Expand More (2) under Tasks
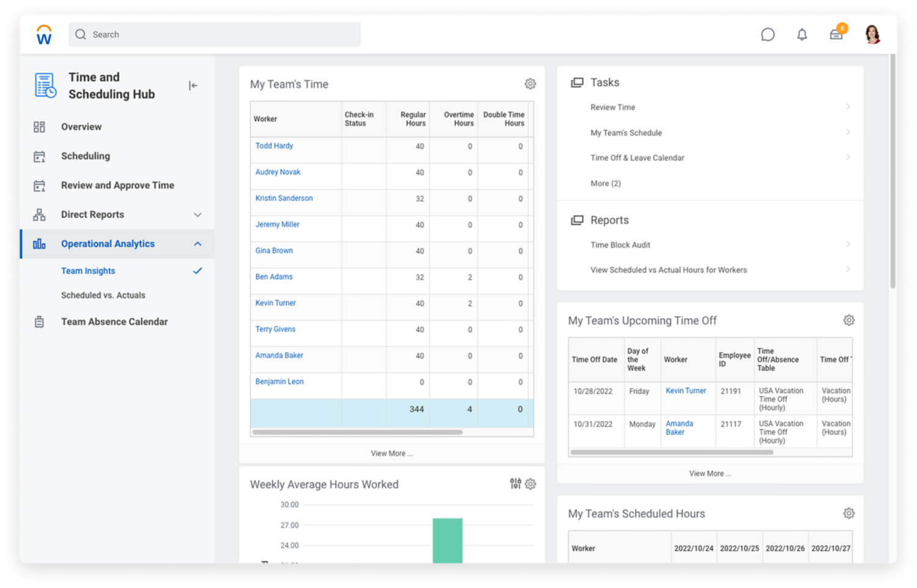 coord(605,183)
